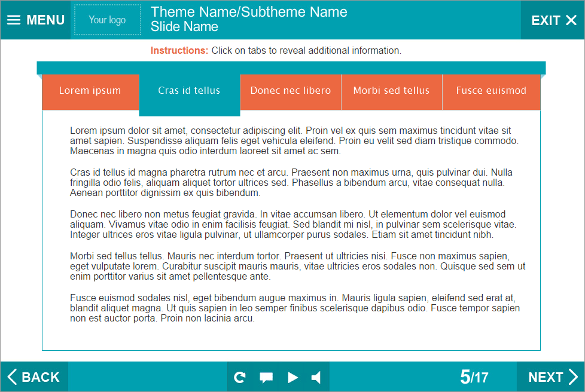The height and width of the screenshot is (392, 585).
Task: Open the comments speech bubble icon
Action: [x=266, y=377]
